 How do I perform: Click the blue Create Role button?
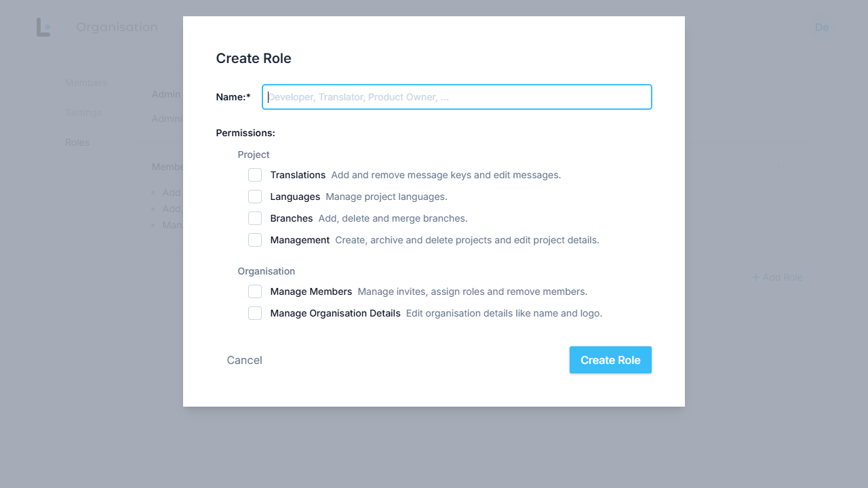[x=610, y=360]
